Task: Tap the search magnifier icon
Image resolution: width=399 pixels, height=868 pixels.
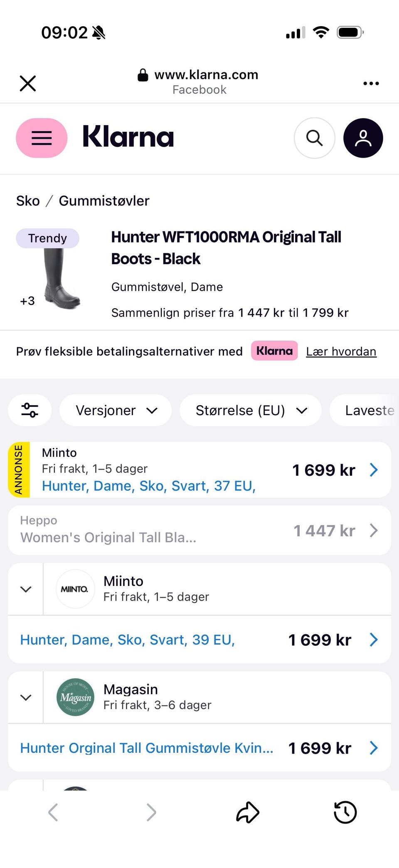Action: 314,138
